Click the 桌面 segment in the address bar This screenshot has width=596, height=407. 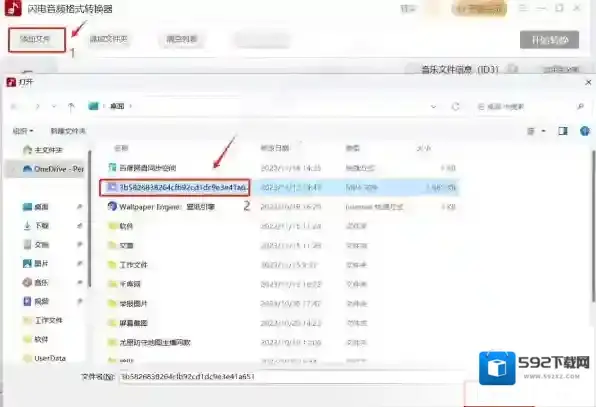(x=117, y=106)
